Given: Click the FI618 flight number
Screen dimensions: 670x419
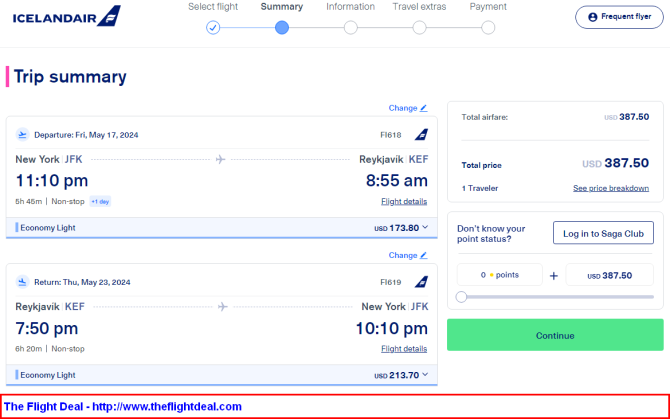Looking at the screenshot, I should [x=391, y=135].
